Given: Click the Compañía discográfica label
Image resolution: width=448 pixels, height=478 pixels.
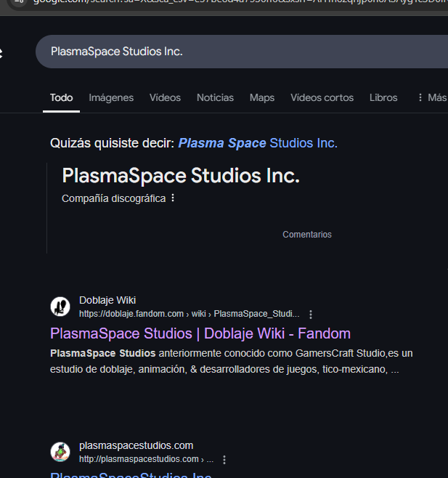Looking at the screenshot, I should click(114, 198).
